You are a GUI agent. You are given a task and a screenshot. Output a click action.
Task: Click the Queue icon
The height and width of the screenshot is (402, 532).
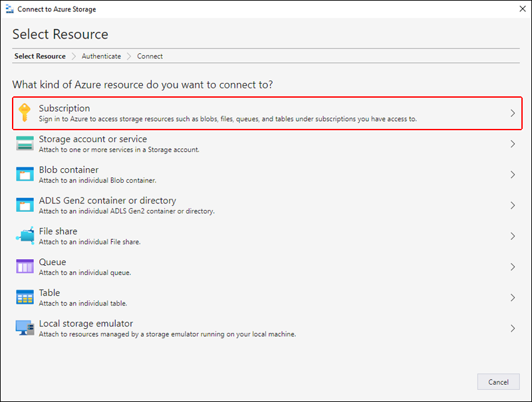click(25, 266)
